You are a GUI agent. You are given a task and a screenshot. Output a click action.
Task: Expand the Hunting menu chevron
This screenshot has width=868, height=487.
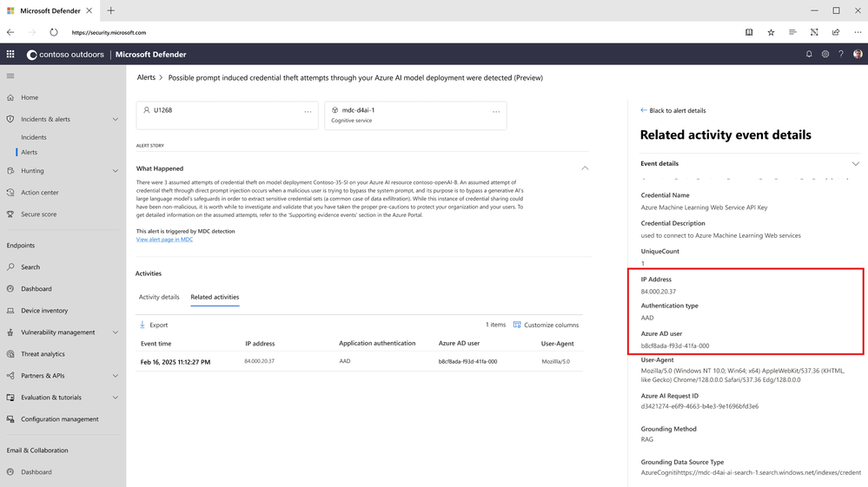116,171
